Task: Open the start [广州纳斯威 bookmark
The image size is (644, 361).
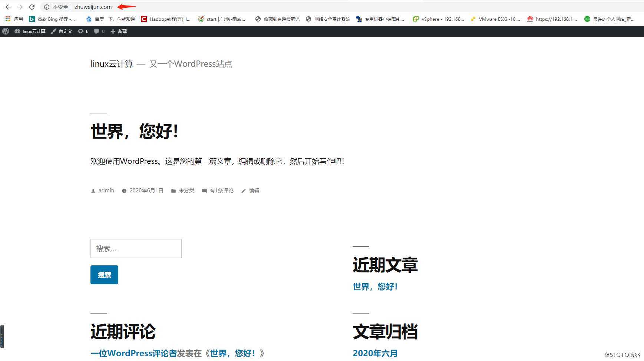Action: [222, 19]
